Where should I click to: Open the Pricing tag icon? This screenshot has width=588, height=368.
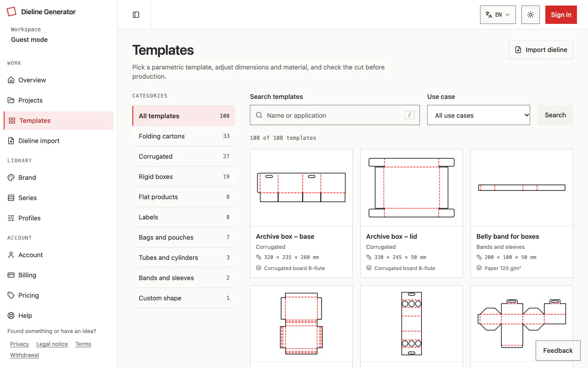click(x=11, y=295)
